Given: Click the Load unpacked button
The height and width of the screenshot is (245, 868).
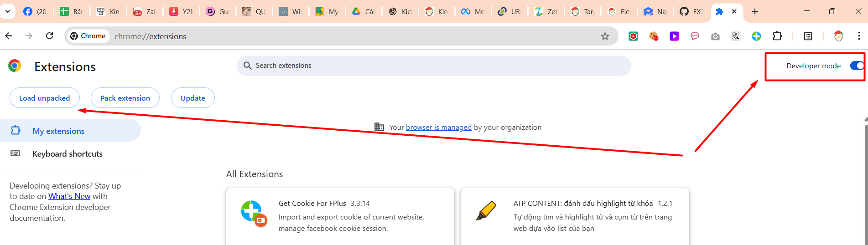Looking at the screenshot, I should pyautogui.click(x=45, y=98).
